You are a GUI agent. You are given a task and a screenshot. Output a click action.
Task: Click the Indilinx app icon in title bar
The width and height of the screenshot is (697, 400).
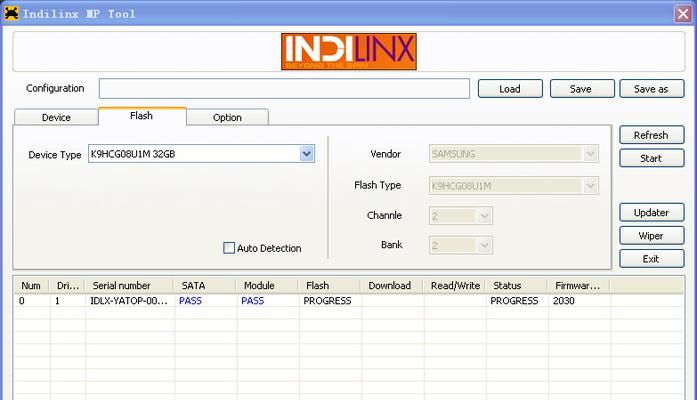[x=12, y=13]
